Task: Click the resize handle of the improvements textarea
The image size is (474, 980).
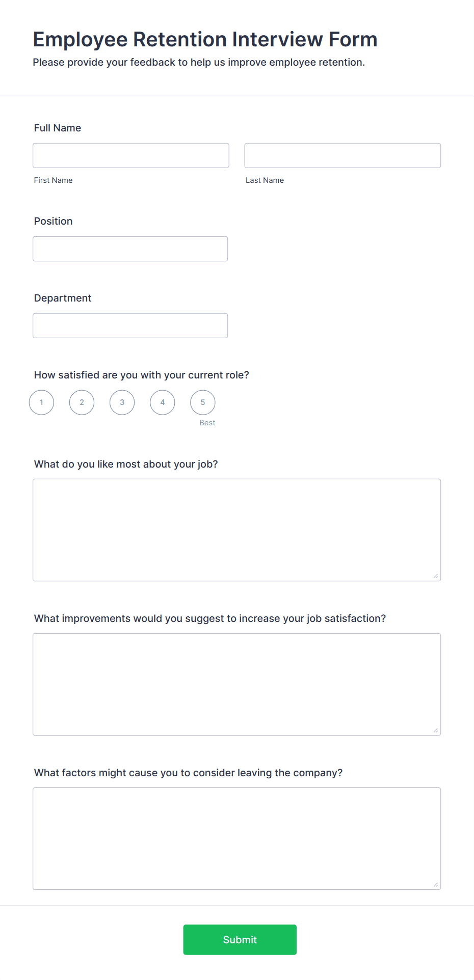Action: [x=436, y=730]
